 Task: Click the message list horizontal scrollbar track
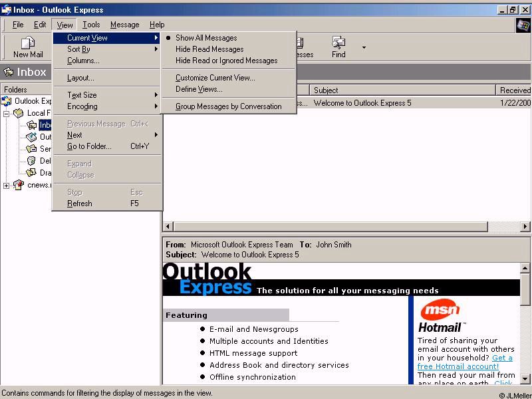(x=504, y=226)
